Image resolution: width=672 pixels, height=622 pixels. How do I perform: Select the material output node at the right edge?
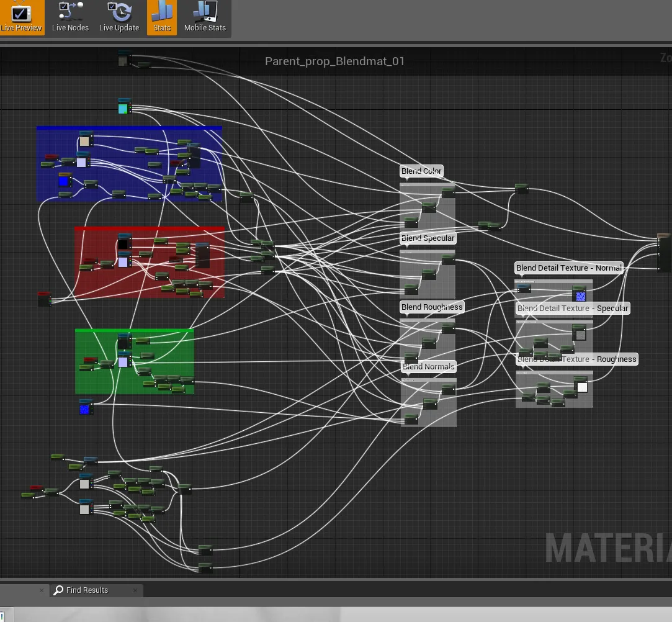665,253
